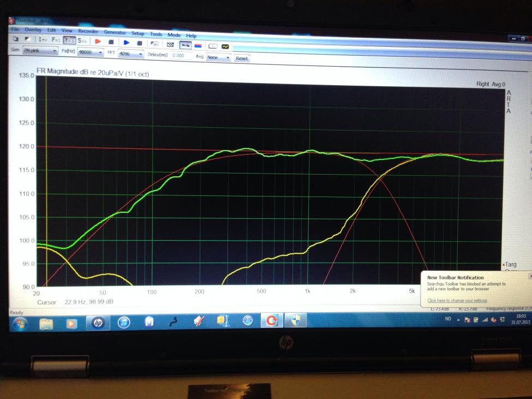Toggle the Fr2 dual-channel response mode

pos(56,40)
